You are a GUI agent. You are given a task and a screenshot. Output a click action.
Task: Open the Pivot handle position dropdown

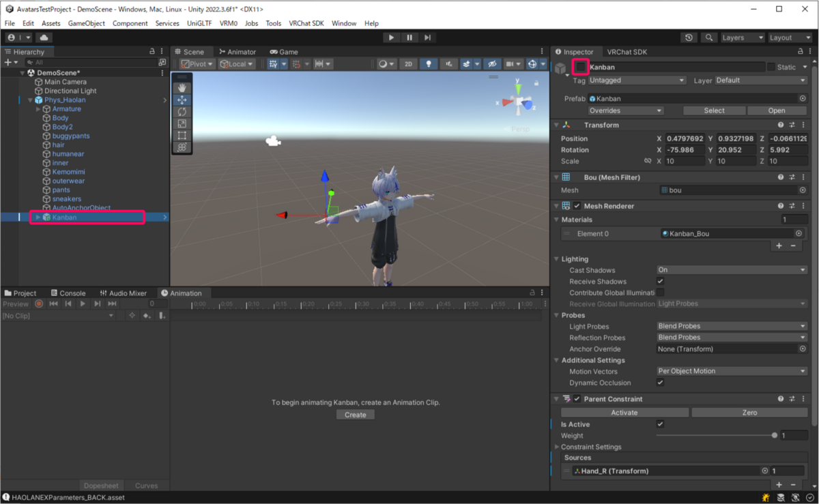197,63
